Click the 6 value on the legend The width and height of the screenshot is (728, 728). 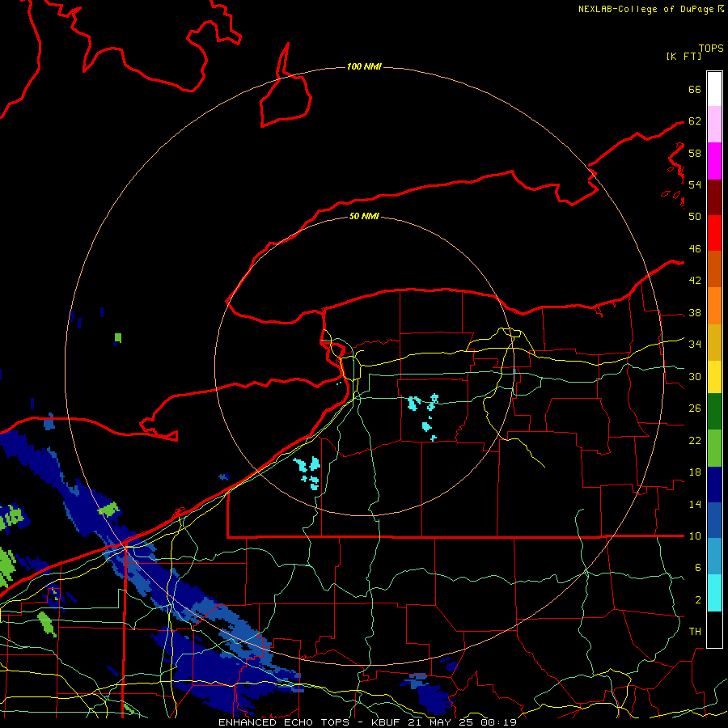tap(698, 568)
